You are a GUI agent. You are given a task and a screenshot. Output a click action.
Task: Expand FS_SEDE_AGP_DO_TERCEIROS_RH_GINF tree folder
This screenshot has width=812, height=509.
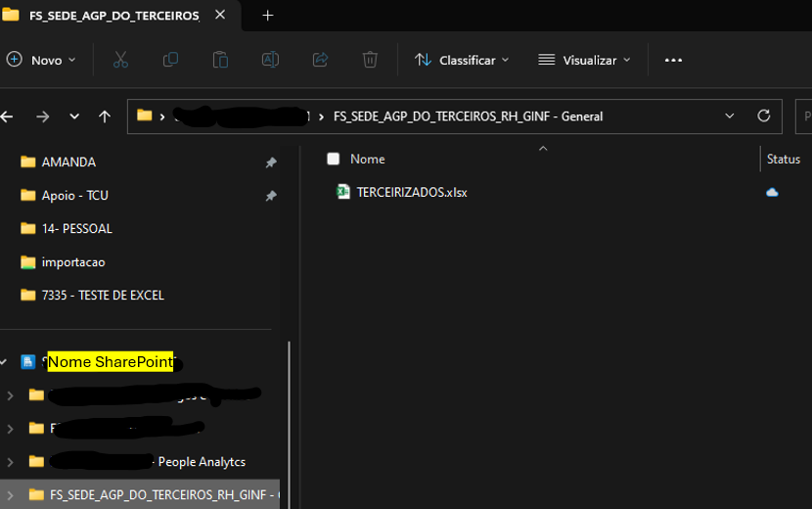pyautogui.click(x=10, y=495)
